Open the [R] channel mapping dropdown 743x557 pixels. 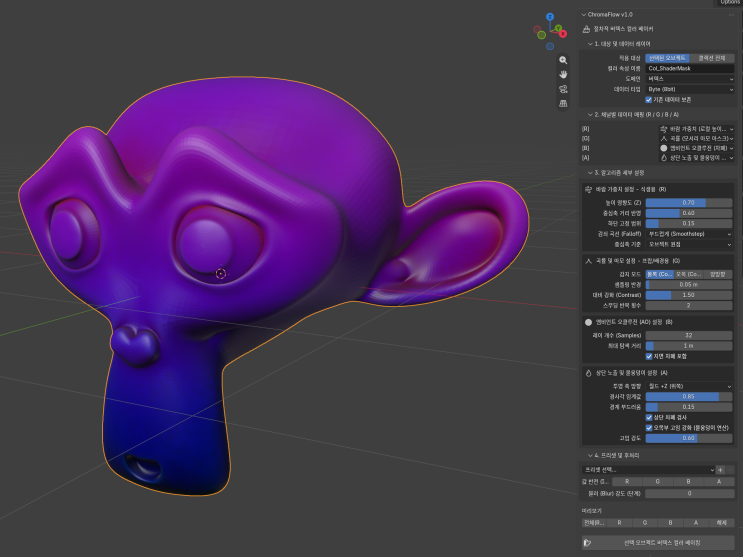(x=697, y=129)
